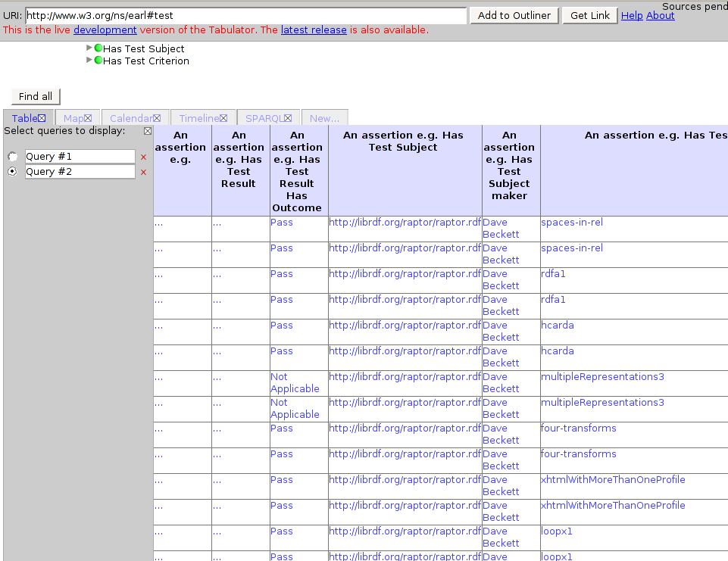Open the first rdfa1 link

554,274
